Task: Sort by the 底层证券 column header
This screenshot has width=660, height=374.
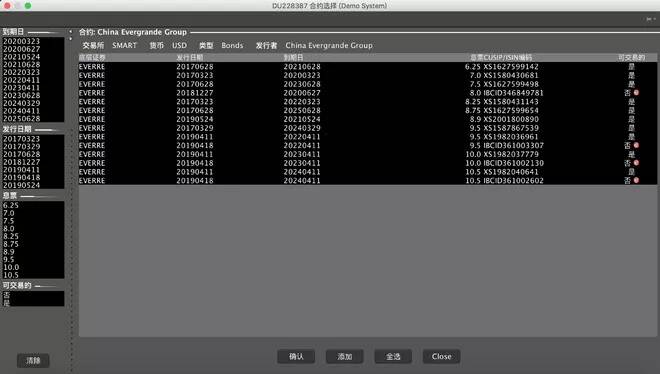Action: 92,58
